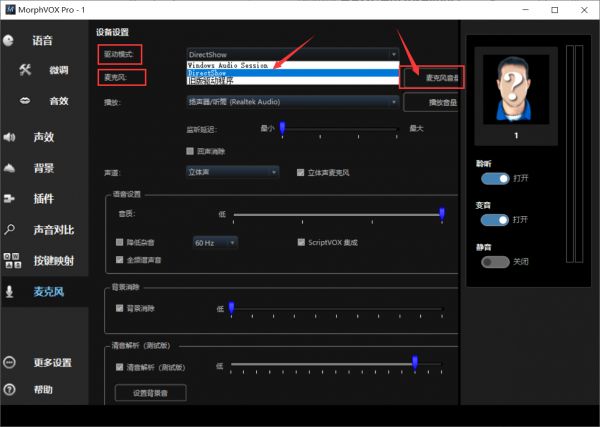The height and width of the screenshot is (427, 600).
Task: Click the 插件 plugin icon
Action: 9,199
